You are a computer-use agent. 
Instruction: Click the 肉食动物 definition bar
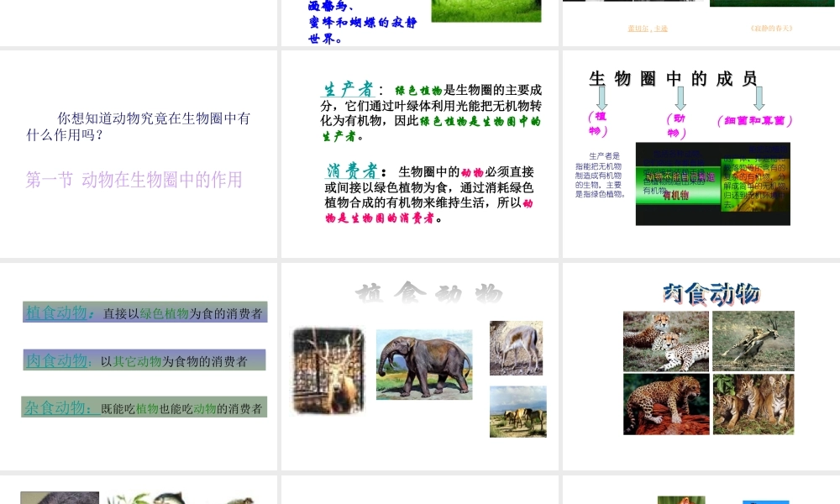(x=144, y=360)
